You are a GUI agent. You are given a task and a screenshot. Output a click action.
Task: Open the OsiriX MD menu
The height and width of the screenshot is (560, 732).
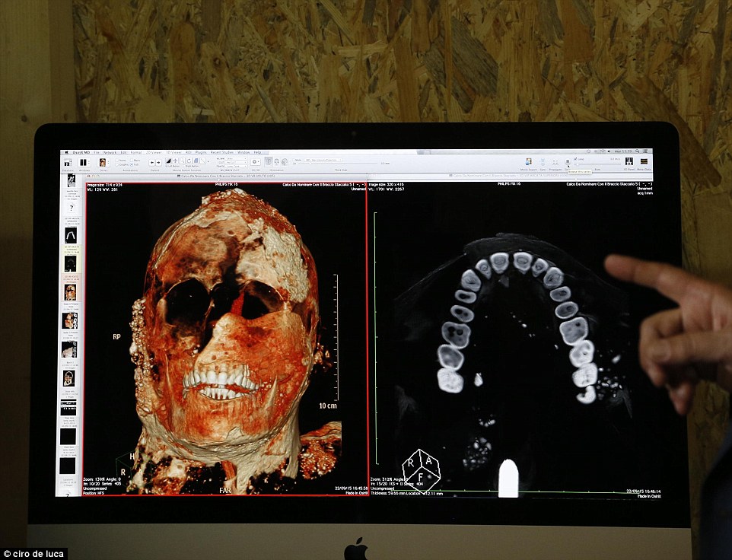(81, 152)
